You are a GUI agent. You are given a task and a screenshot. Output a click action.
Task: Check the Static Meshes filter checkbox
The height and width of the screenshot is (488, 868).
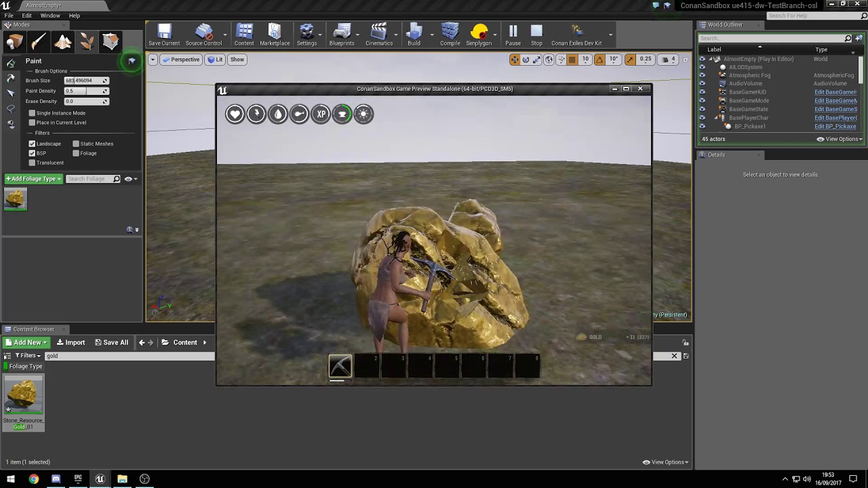click(x=76, y=144)
